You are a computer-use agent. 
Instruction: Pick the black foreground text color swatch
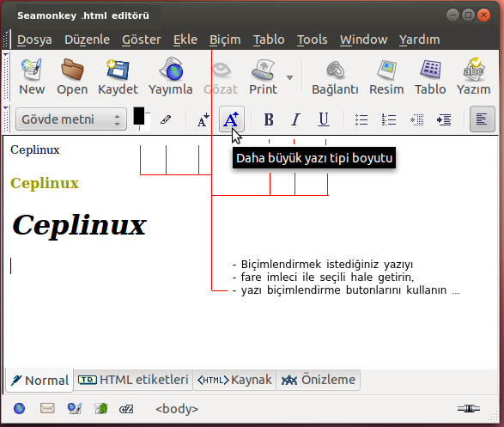click(139, 116)
